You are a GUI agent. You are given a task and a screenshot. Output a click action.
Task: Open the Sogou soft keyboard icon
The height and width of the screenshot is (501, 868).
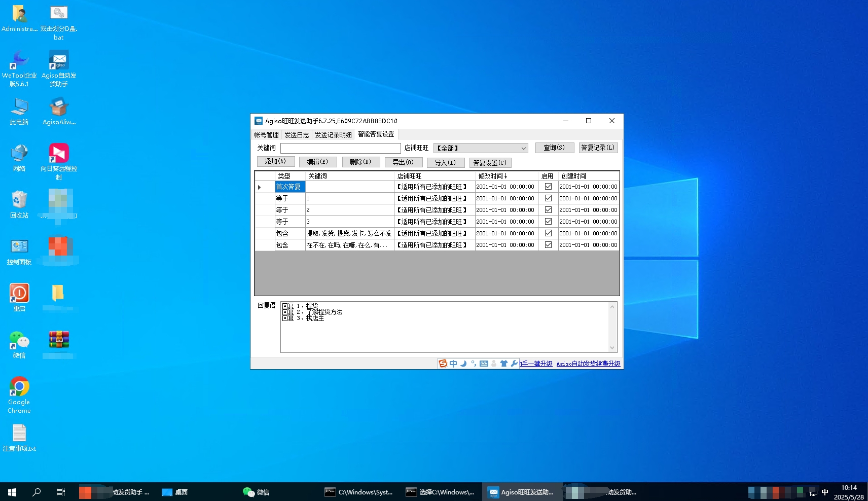(484, 364)
